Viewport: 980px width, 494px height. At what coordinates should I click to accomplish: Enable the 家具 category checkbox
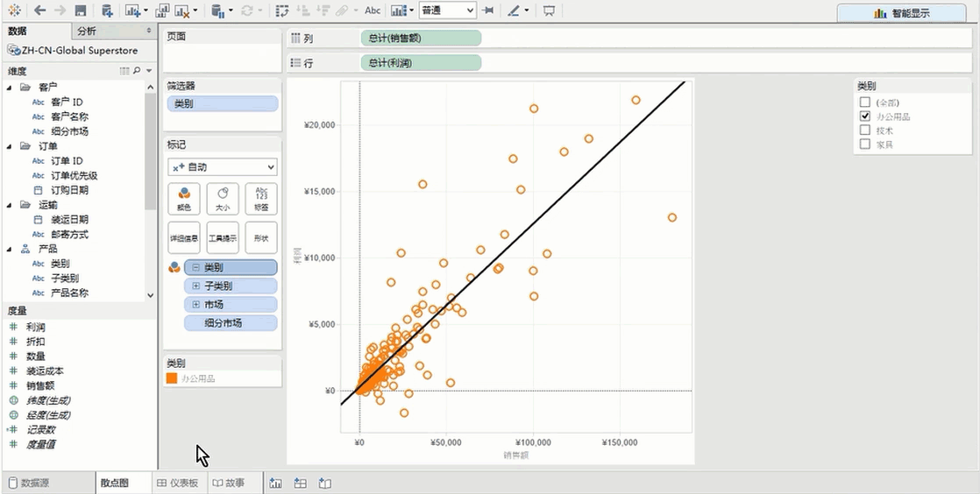pos(865,144)
